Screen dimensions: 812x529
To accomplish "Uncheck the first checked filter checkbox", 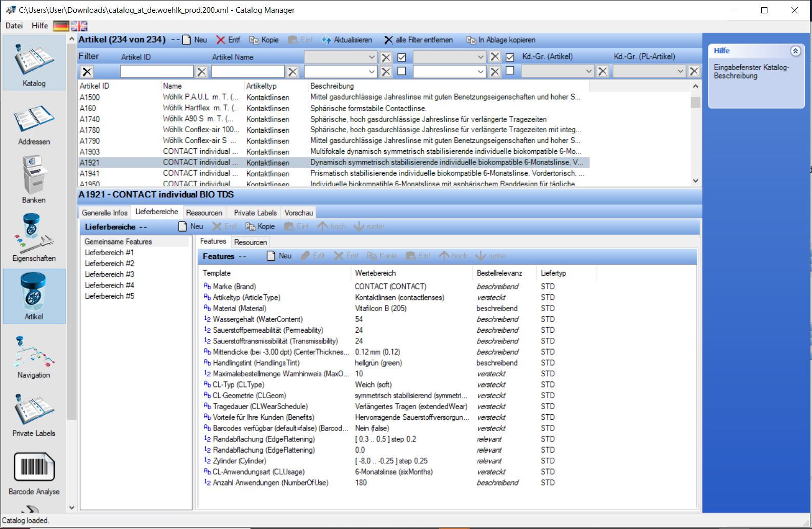I will point(402,57).
